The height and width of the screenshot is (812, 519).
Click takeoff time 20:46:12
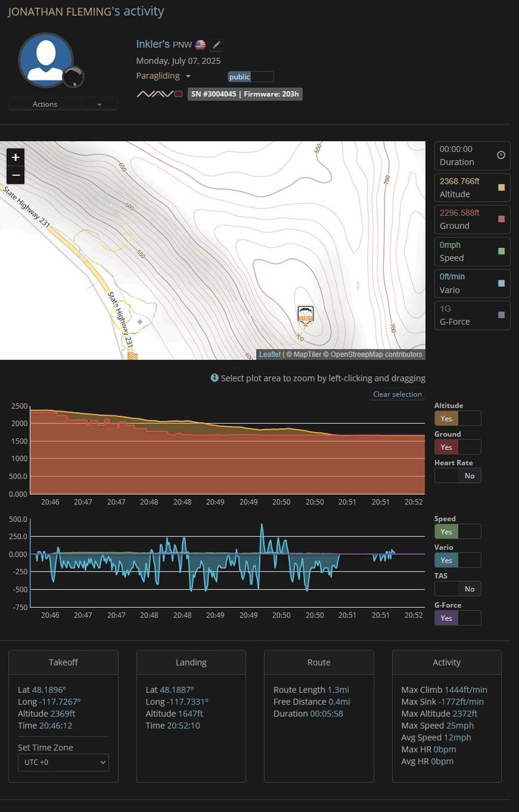click(x=55, y=726)
